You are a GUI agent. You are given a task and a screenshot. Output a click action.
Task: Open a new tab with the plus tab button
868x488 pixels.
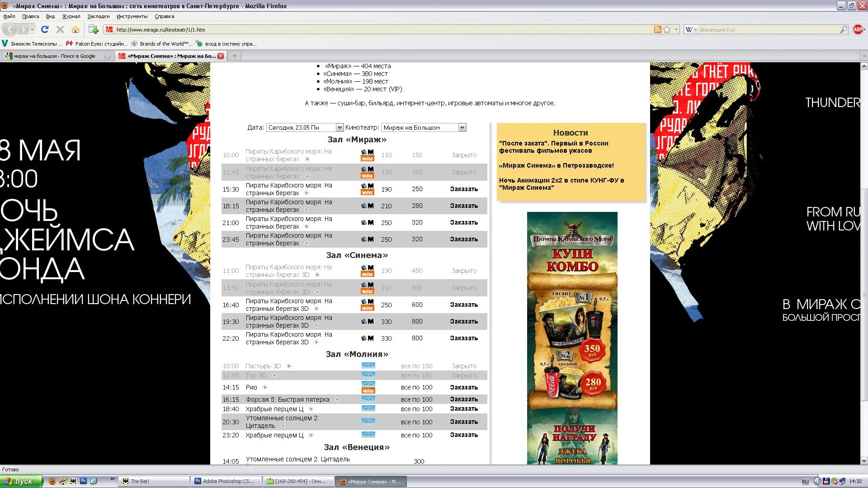point(234,56)
